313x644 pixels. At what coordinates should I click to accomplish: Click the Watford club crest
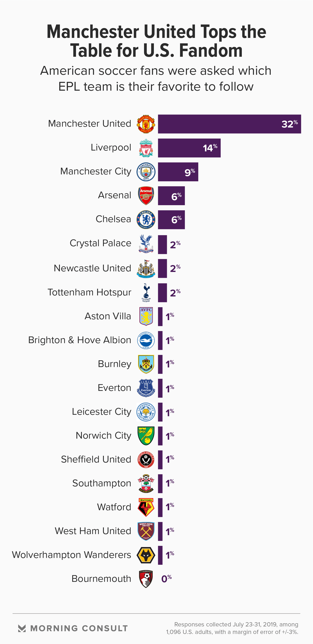146,507
